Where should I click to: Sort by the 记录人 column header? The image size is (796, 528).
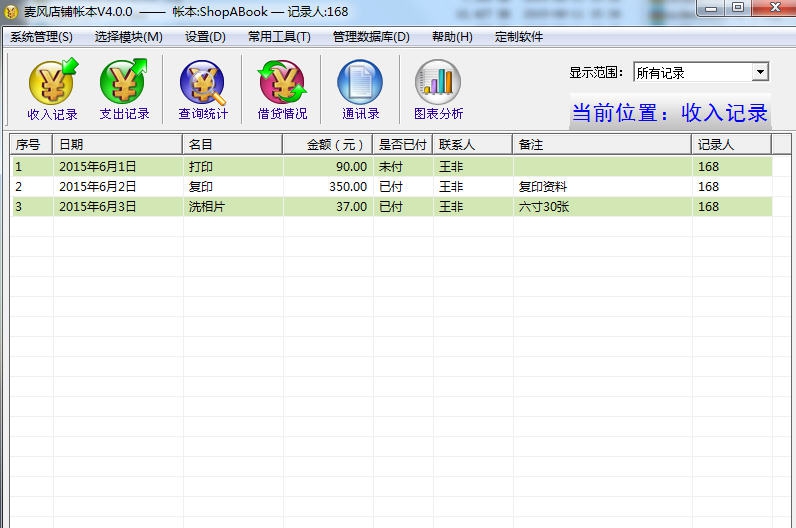point(732,145)
